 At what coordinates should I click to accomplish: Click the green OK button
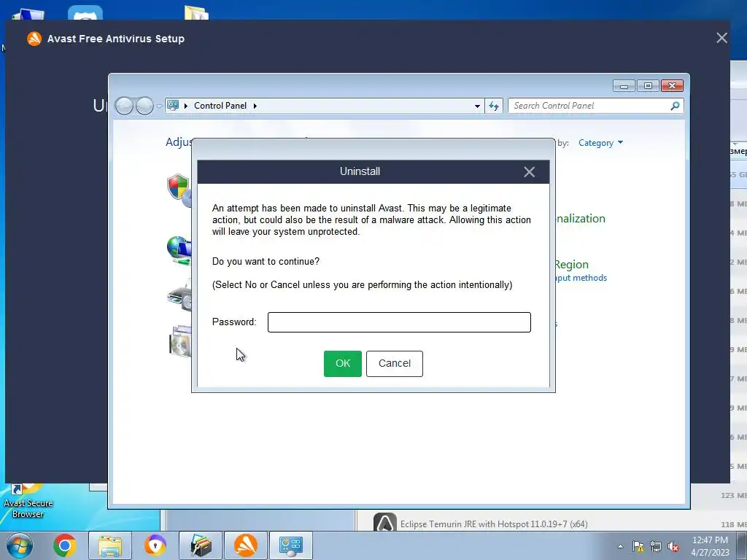(343, 363)
